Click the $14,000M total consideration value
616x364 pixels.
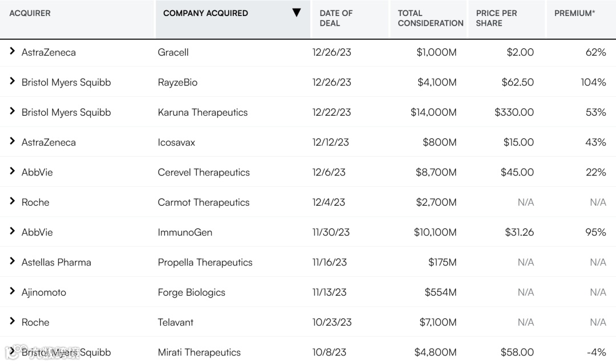pyautogui.click(x=433, y=112)
